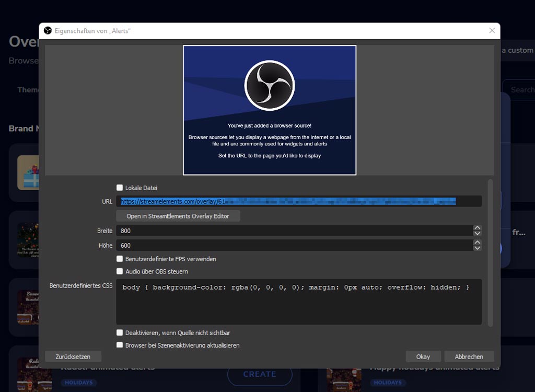Click inside the Benutzerdefiniertes CSS text area

298,302
